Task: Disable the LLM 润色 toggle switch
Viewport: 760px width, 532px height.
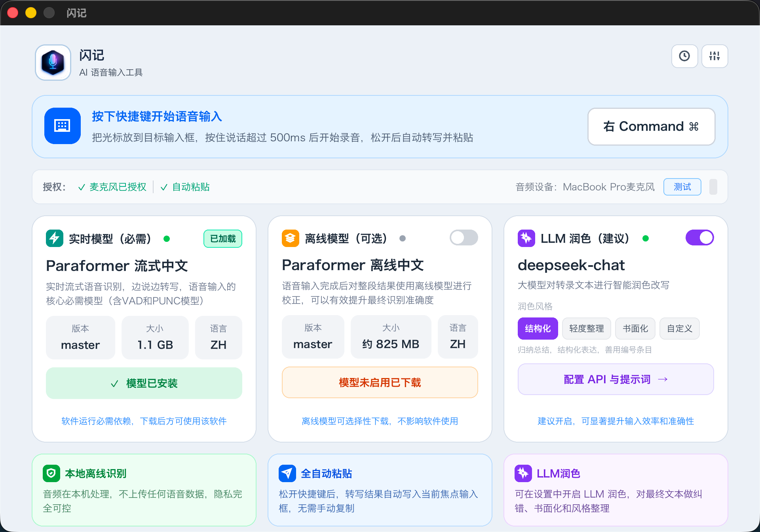Action: 700,237
